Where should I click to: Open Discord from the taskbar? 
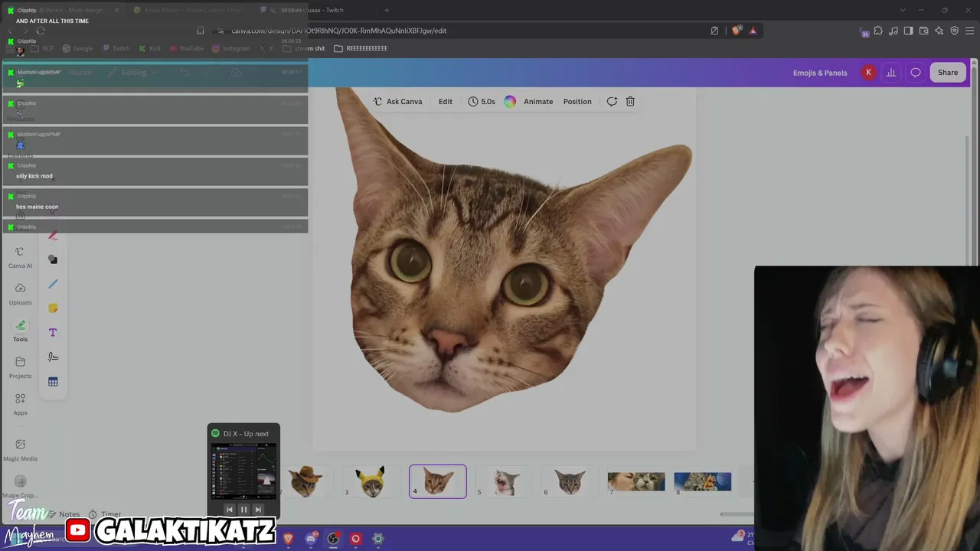311,539
